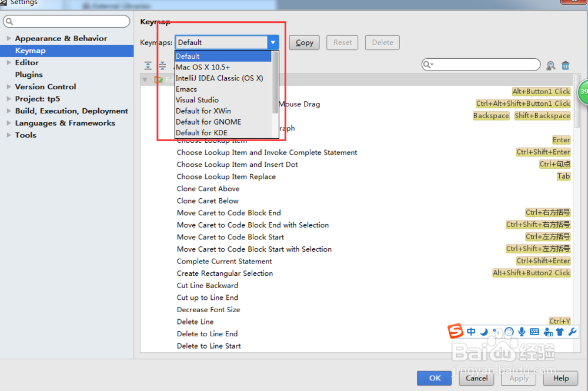This screenshot has height=391, width=588.
Task: Select Mac OS X 10.5+ keymap
Action: (x=223, y=67)
